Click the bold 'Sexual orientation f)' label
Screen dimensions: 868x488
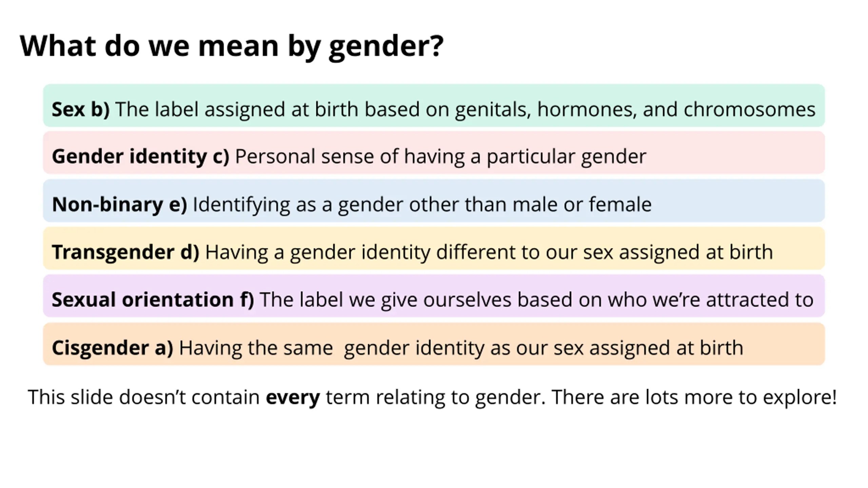(x=153, y=300)
